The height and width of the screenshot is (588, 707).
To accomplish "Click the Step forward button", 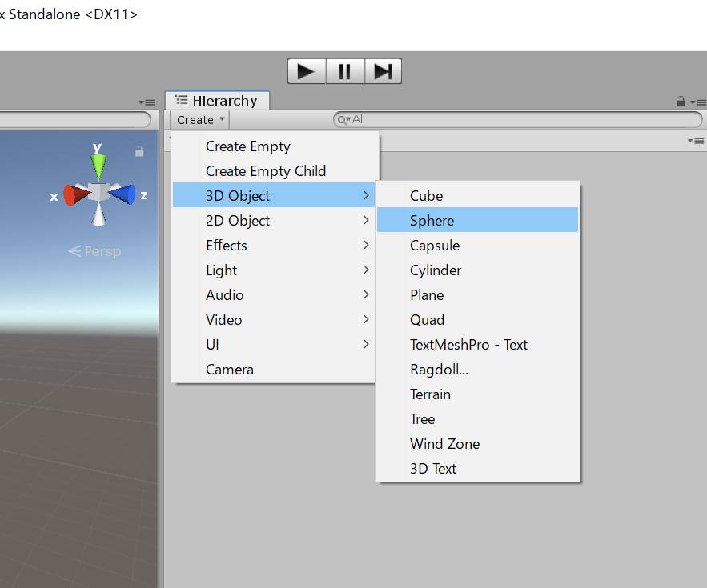I will (x=383, y=71).
